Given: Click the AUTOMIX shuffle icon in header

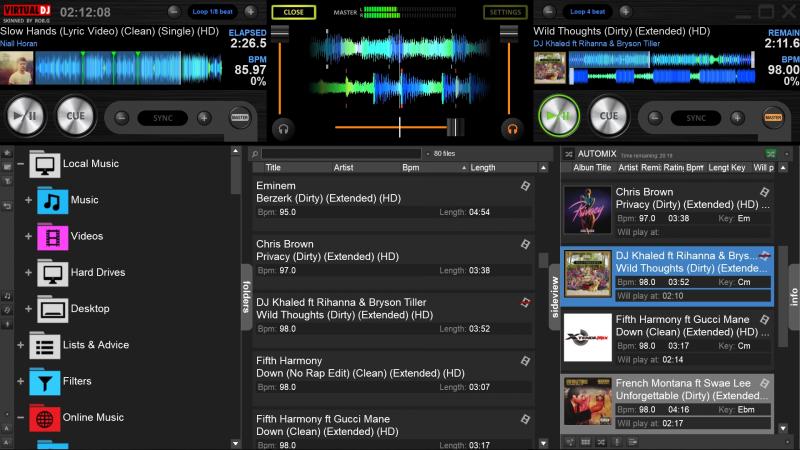Looking at the screenshot, I should point(569,154).
